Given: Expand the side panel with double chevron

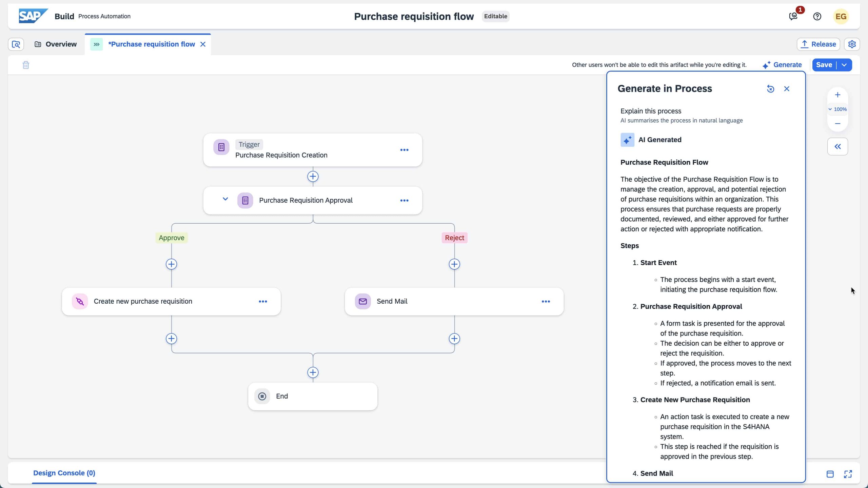Looking at the screenshot, I should point(837,147).
